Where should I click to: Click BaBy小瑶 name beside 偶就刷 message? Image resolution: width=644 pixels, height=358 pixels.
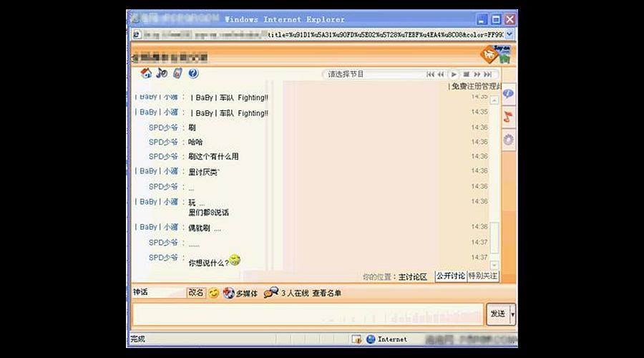[157, 227]
